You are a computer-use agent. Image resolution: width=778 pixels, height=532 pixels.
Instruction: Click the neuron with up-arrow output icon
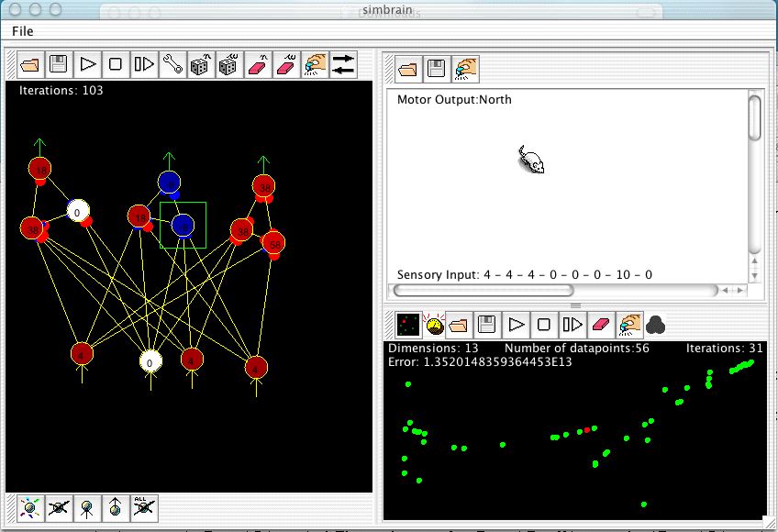115,507
